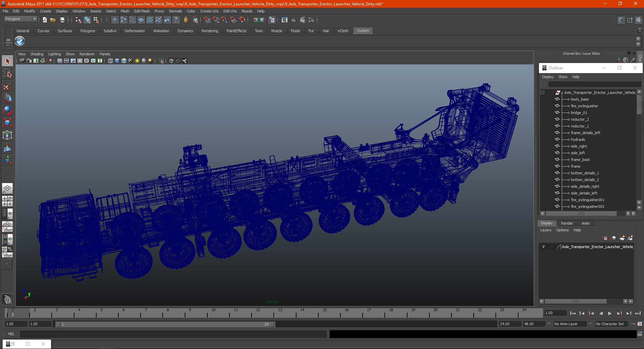Image resolution: width=644 pixels, height=349 pixels.
Task: Switch to single perspective view layout
Action: (7, 188)
